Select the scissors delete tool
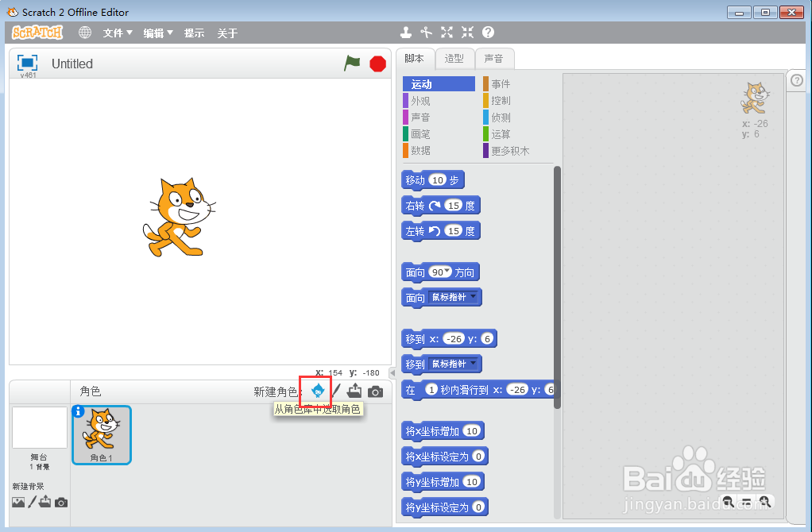This screenshot has height=532, width=812. [426, 33]
